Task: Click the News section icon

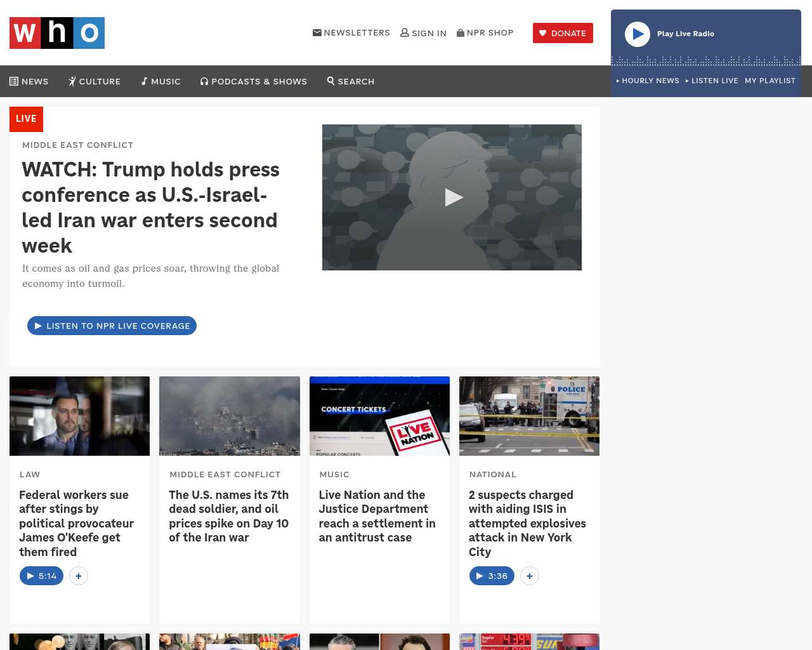Action: click(x=14, y=81)
